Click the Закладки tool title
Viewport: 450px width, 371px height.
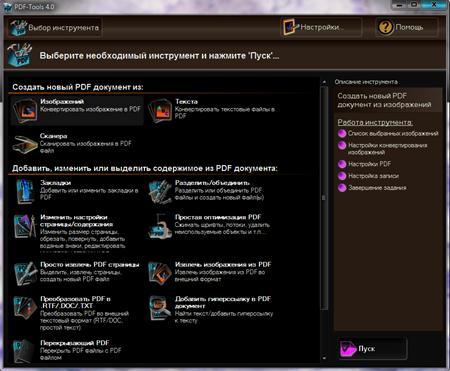coord(56,183)
